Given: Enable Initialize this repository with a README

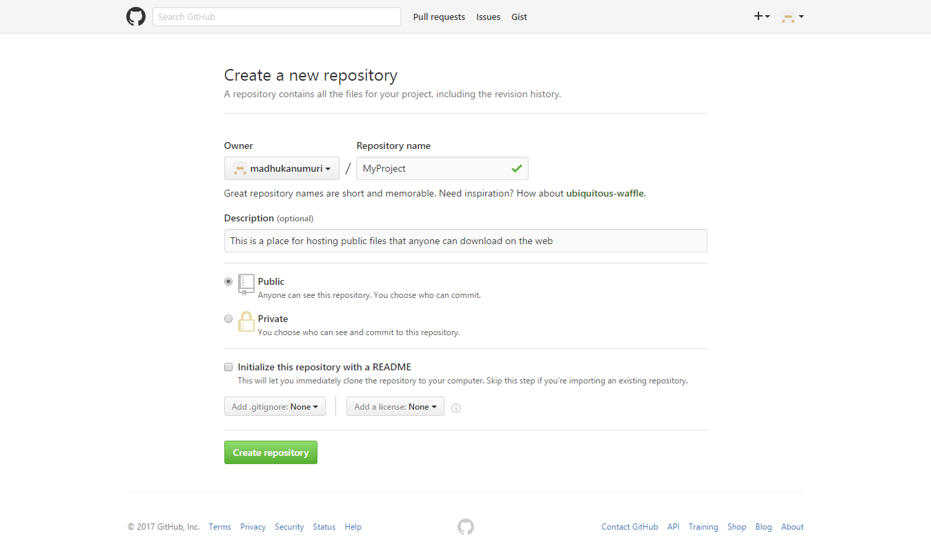Looking at the screenshot, I should coord(228,367).
